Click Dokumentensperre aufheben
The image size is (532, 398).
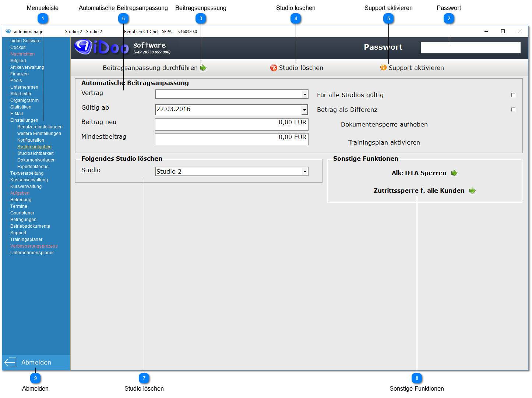pos(384,124)
